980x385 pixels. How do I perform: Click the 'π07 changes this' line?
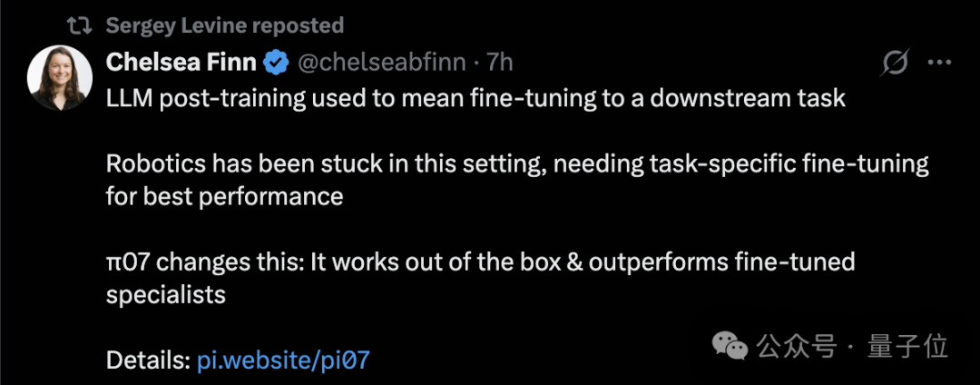tap(481, 262)
